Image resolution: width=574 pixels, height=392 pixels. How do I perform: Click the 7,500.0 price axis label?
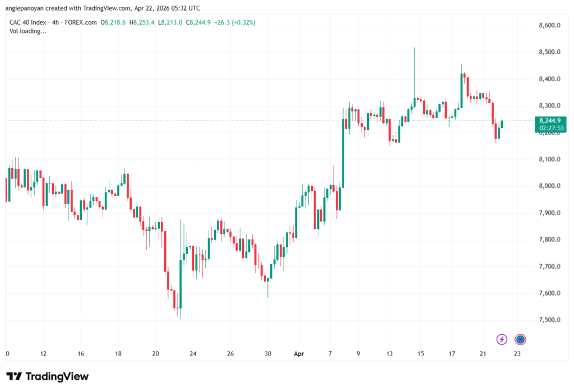point(549,320)
